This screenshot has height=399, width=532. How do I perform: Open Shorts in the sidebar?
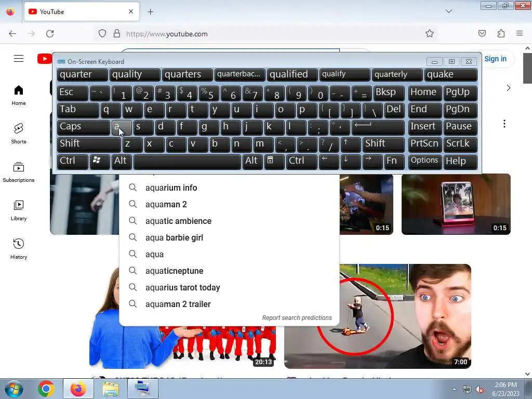pyautogui.click(x=19, y=134)
